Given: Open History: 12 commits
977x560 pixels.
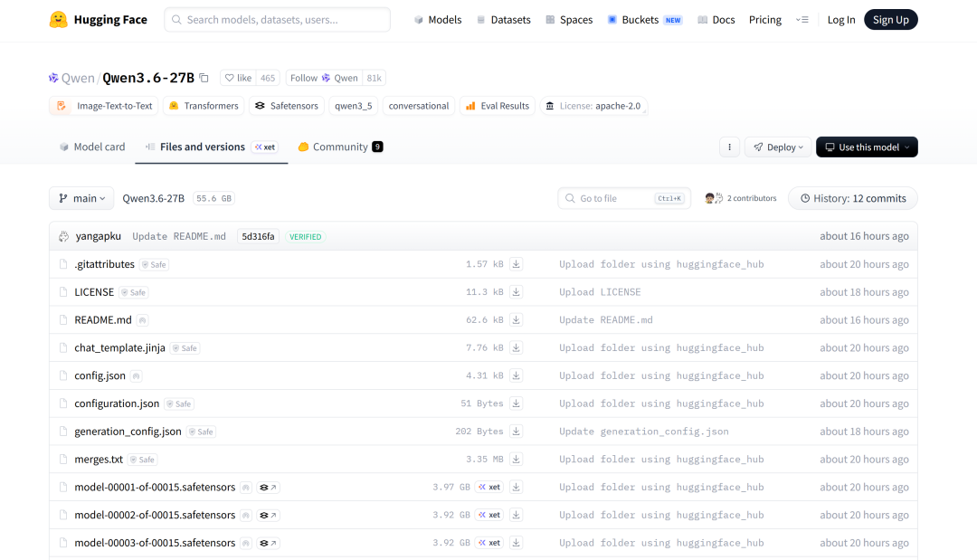Looking at the screenshot, I should [852, 198].
